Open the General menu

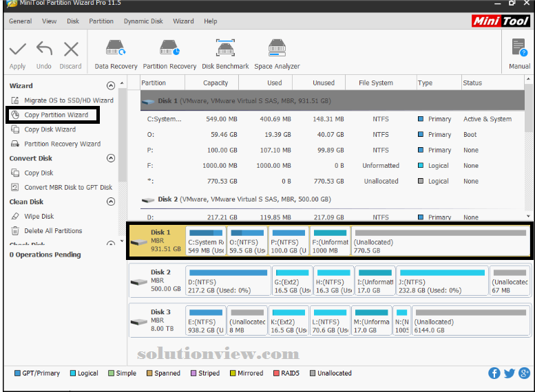21,21
